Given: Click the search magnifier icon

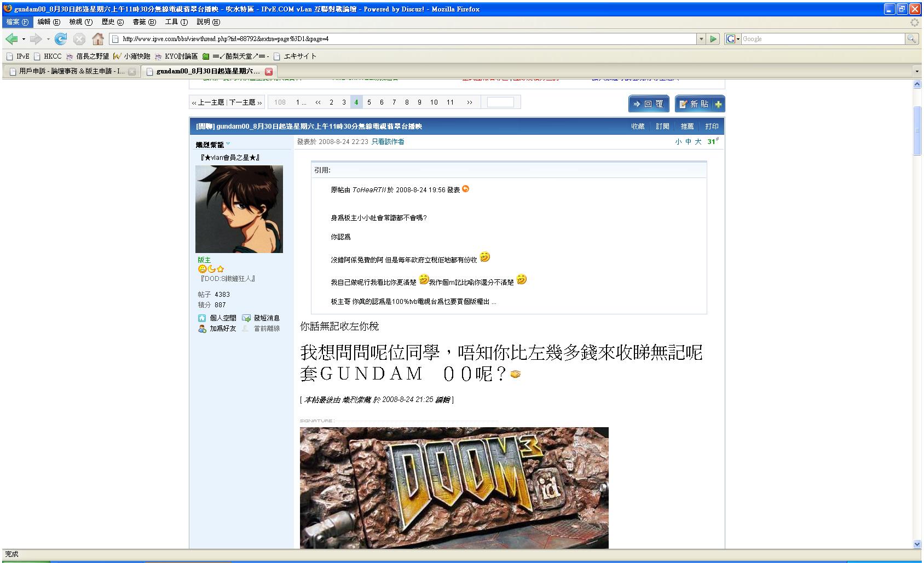Looking at the screenshot, I should (x=911, y=39).
